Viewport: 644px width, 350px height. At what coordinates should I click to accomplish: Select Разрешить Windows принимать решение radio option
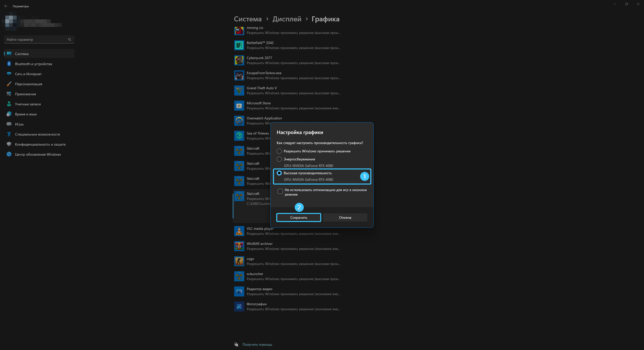click(x=279, y=151)
